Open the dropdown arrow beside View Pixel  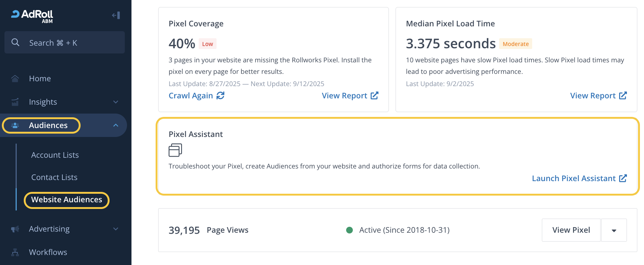coord(614,230)
